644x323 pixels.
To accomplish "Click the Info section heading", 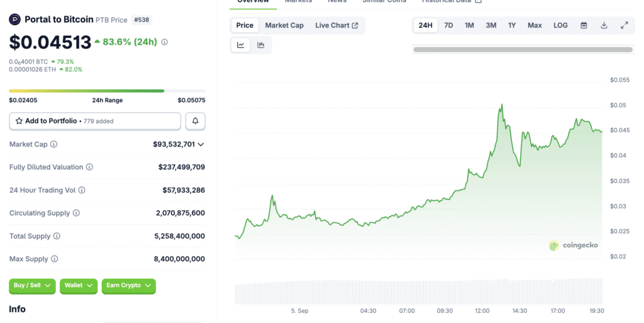I will tap(17, 309).
